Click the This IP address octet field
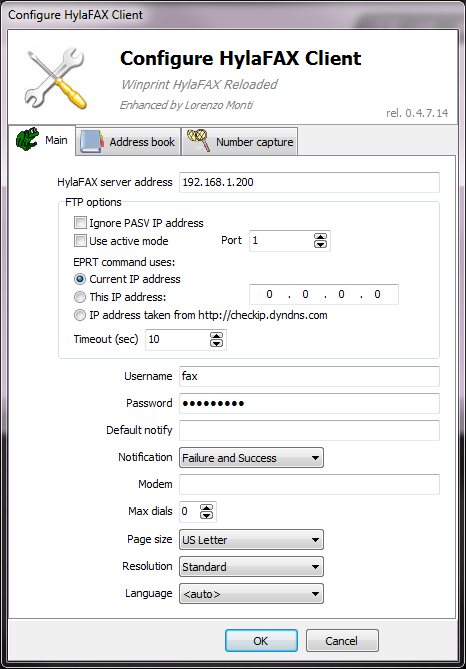Viewport: 466px width, 669px height. click(x=324, y=294)
